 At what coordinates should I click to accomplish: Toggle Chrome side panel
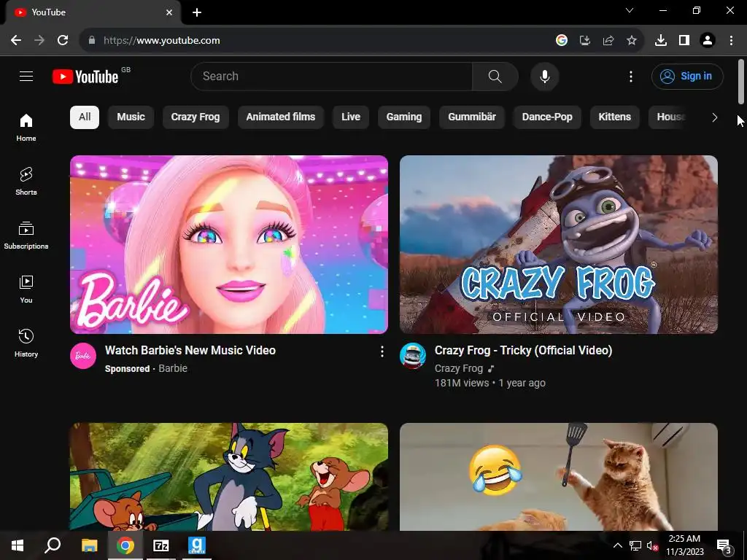coord(684,40)
